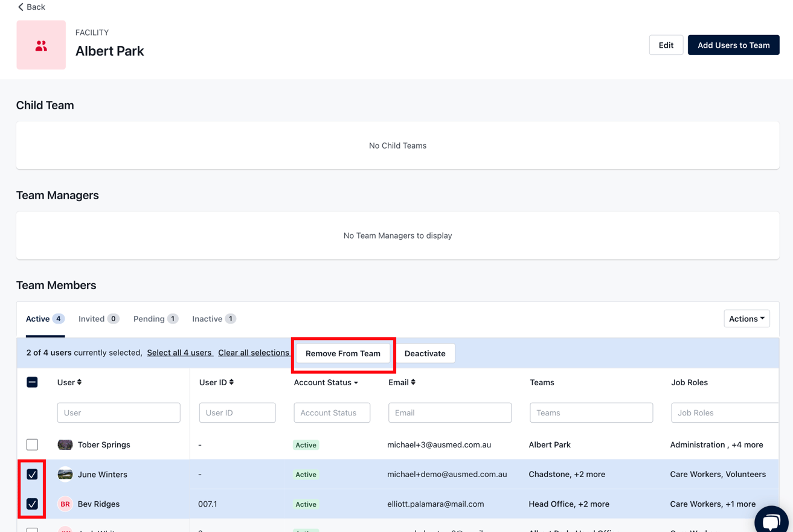This screenshot has height=532, width=793.
Task: Open the Actions dropdown
Action: pos(746,319)
